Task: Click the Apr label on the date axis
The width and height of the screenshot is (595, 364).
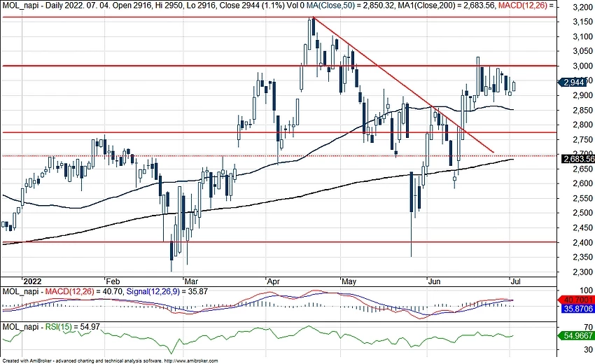Action: [x=273, y=281]
